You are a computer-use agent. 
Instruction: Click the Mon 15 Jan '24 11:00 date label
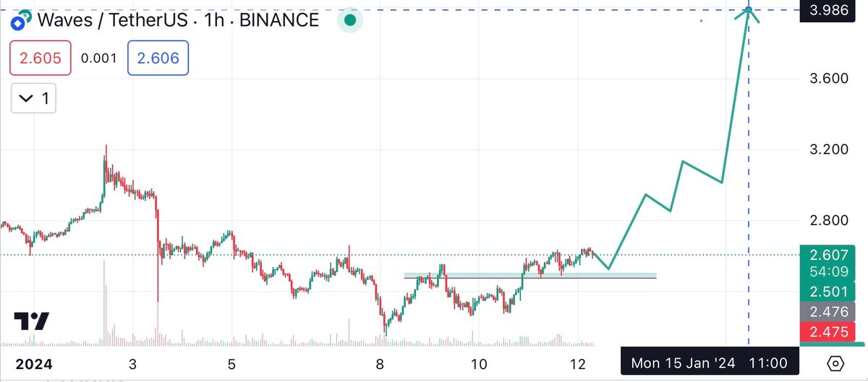pyautogui.click(x=710, y=362)
